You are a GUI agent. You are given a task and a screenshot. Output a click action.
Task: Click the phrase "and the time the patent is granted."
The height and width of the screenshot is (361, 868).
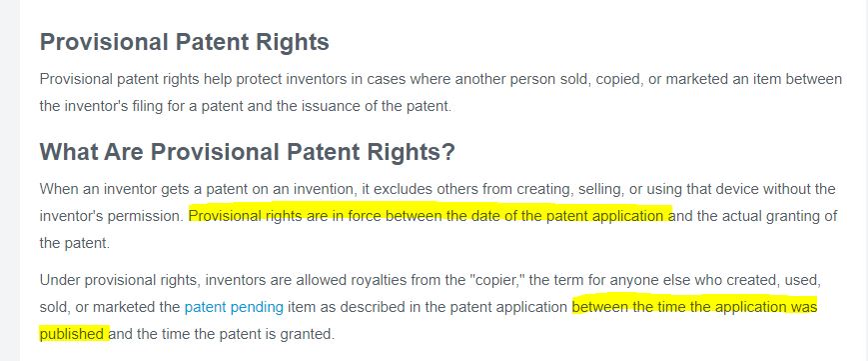click(222, 334)
